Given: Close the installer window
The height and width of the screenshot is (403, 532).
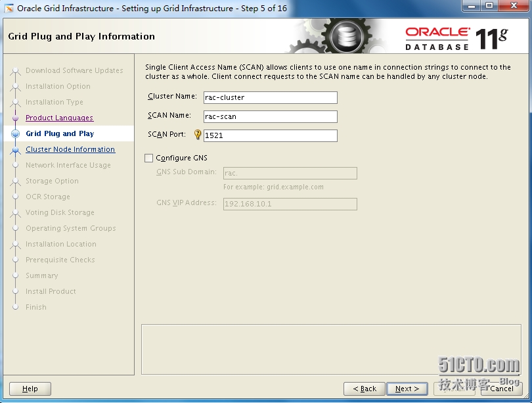Looking at the screenshot, I should 514,6.
